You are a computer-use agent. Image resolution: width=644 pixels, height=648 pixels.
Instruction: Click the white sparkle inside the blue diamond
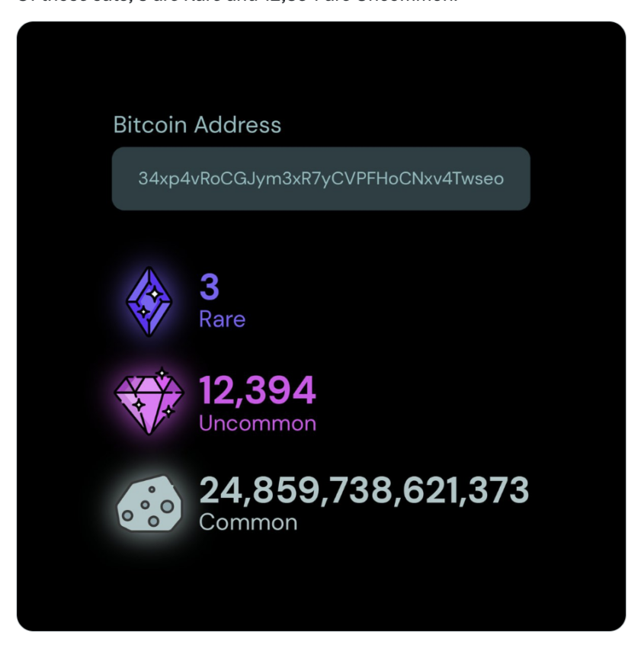point(155,293)
